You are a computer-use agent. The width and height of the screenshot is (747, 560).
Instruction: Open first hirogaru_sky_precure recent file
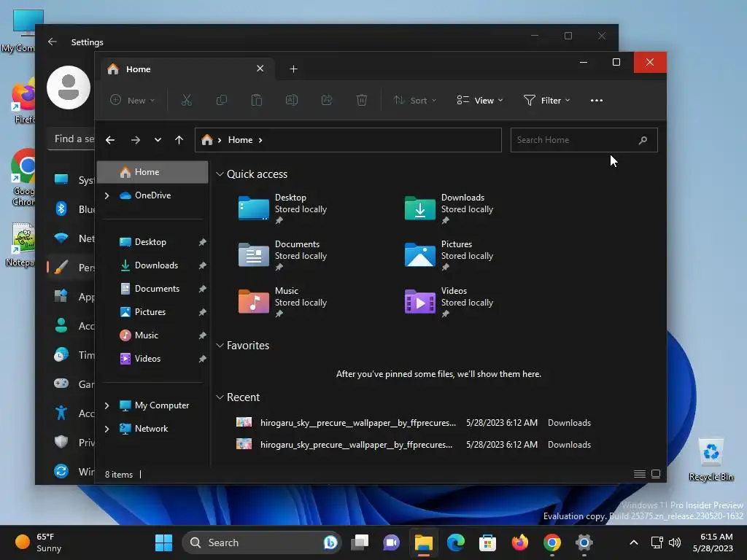[414, 423]
